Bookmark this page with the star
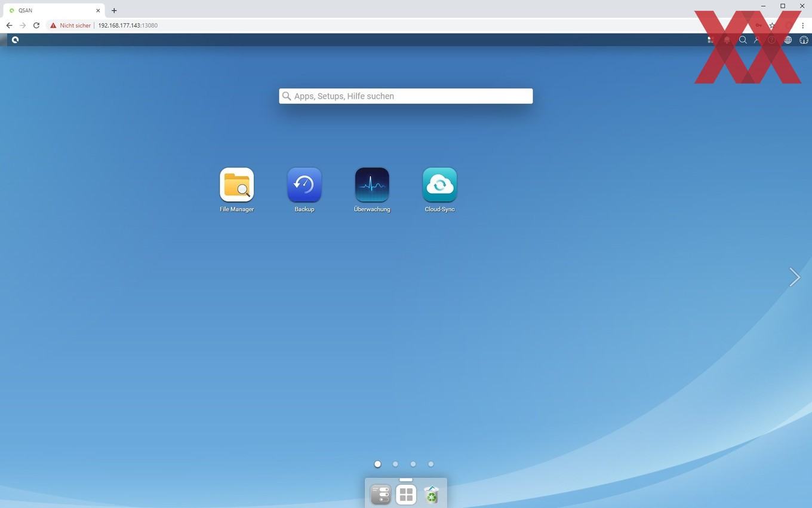 click(772, 26)
